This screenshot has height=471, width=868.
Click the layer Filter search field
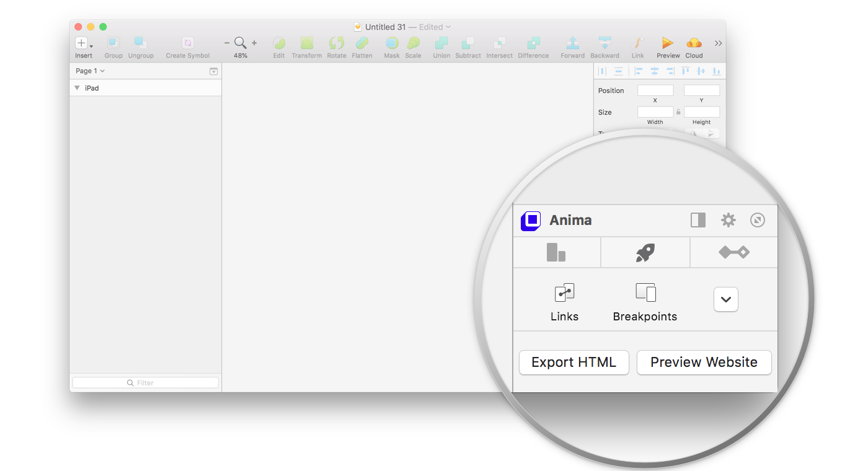[x=145, y=383]
